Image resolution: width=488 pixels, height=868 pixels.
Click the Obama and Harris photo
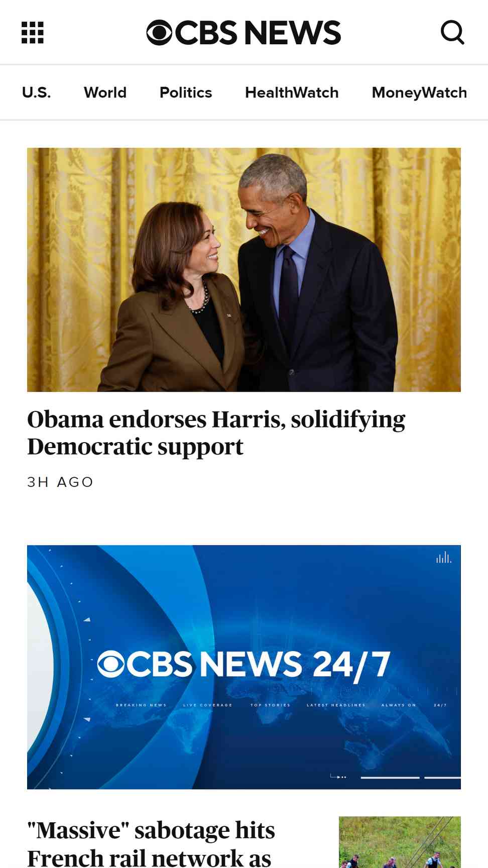tap(244, 270)
